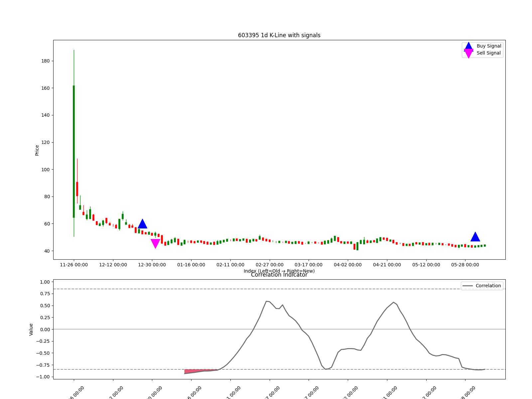Image resolution: width=532 pixels, height=399 pixels.
Task: Click the date tick '11-26 00:00' on price chart
Action: 74,265
